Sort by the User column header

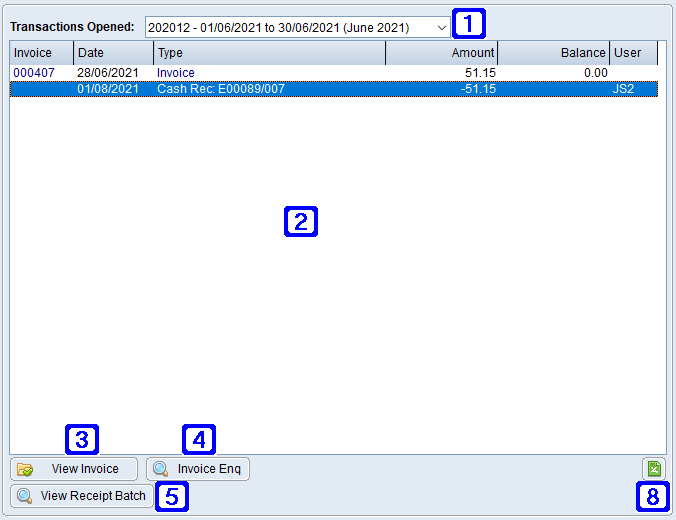[x=634, y=53]
